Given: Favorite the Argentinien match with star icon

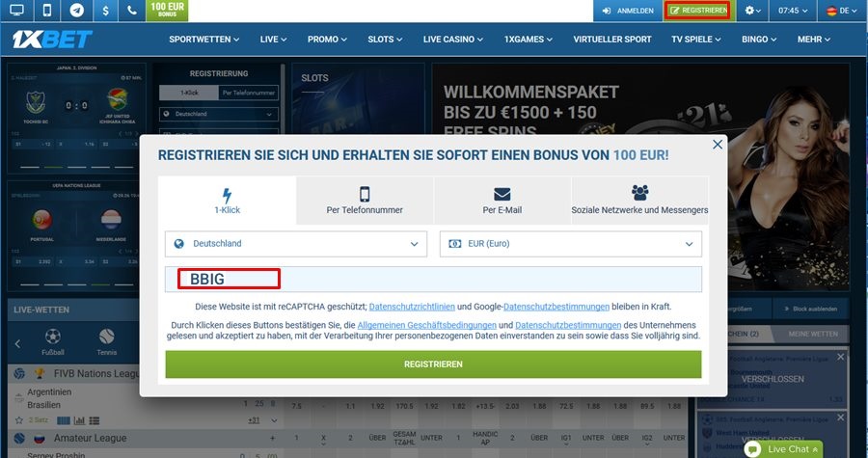Looking at the screenshot, I should coord(19,420).
